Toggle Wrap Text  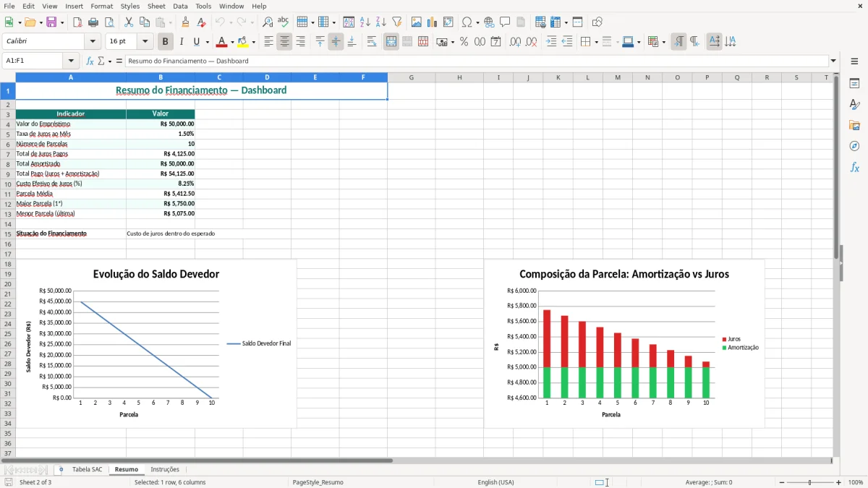point(372,42)
